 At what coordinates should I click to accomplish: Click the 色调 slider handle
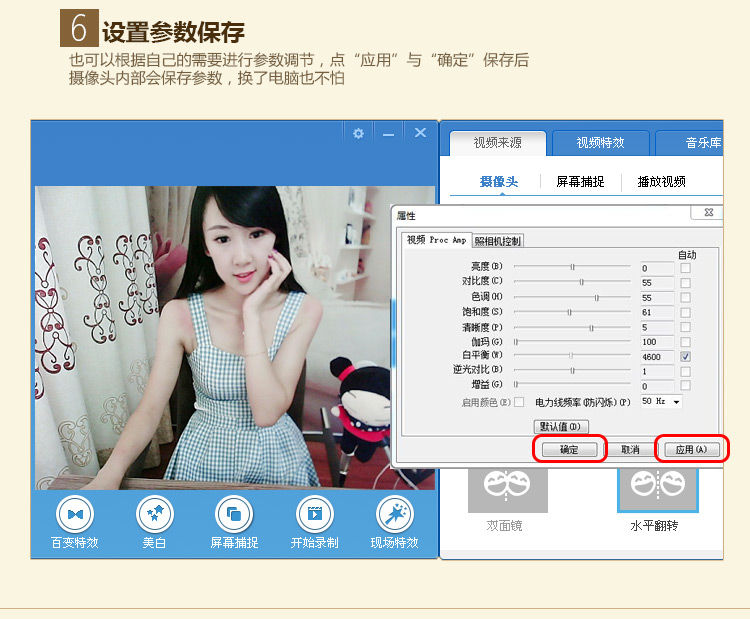596,298
